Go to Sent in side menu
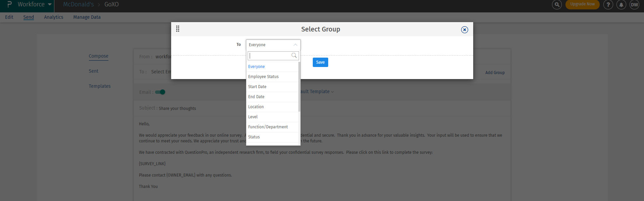 (x=94, y=71)
